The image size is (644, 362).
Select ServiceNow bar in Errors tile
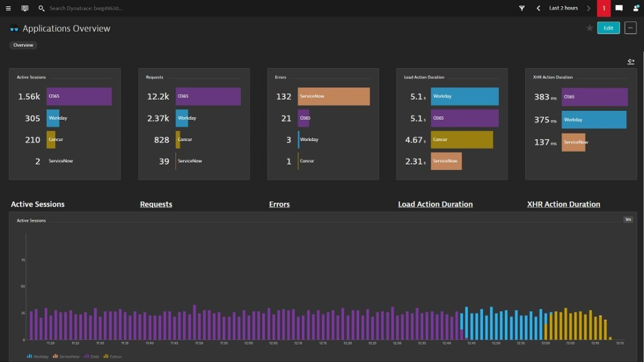[x=334, y=96]
